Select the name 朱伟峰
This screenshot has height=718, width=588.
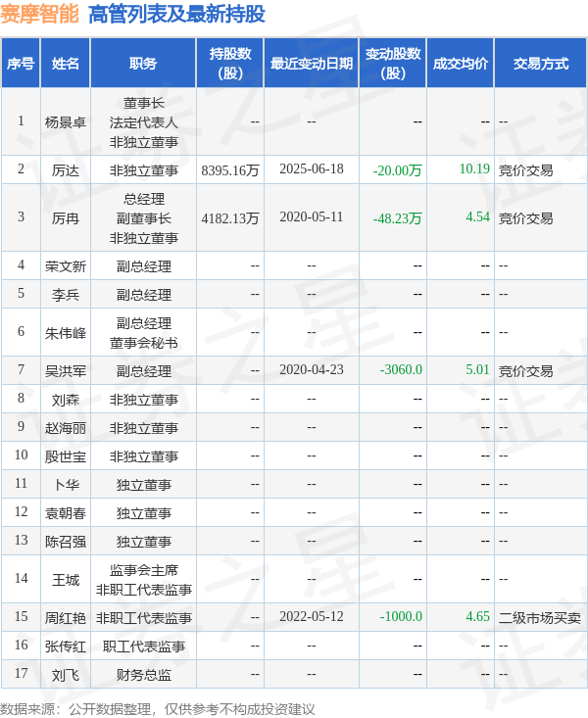(65, 333)
